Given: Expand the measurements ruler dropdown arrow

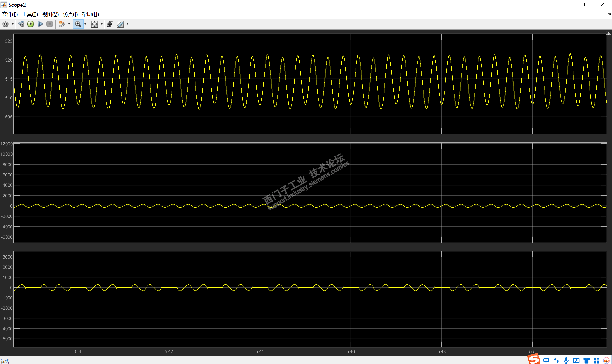Looking at the screenshot, I should 127,24.
